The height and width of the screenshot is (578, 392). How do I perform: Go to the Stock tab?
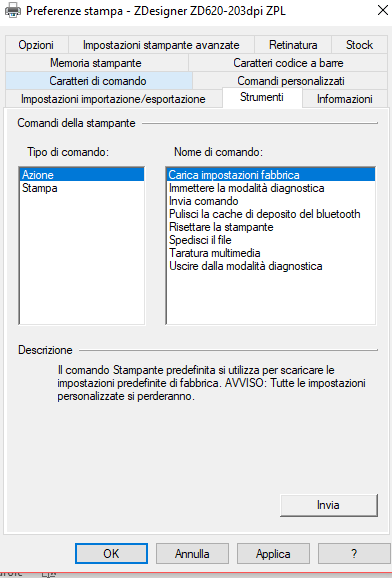(359, 45)
